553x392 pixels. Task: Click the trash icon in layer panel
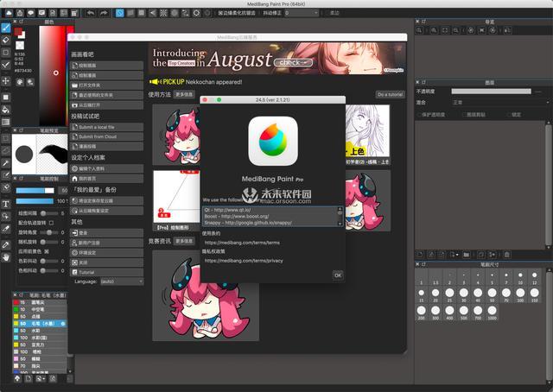coord(507,255)
